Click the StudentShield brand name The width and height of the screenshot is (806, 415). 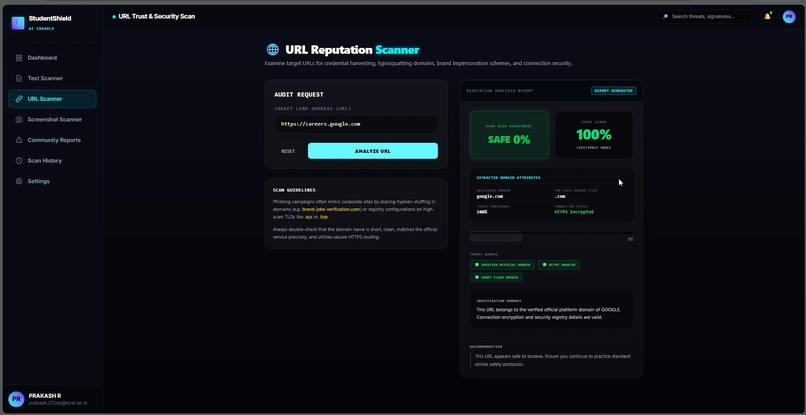(50, 19)
